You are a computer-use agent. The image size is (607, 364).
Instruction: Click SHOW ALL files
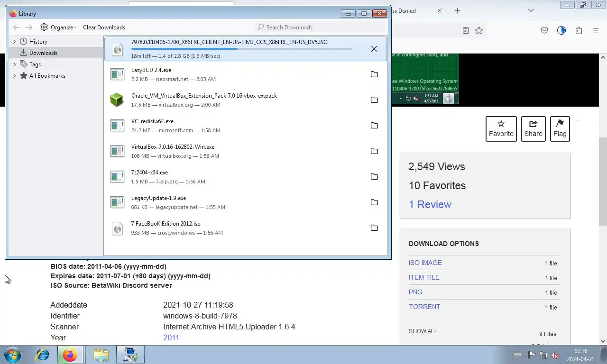(423, 331)
